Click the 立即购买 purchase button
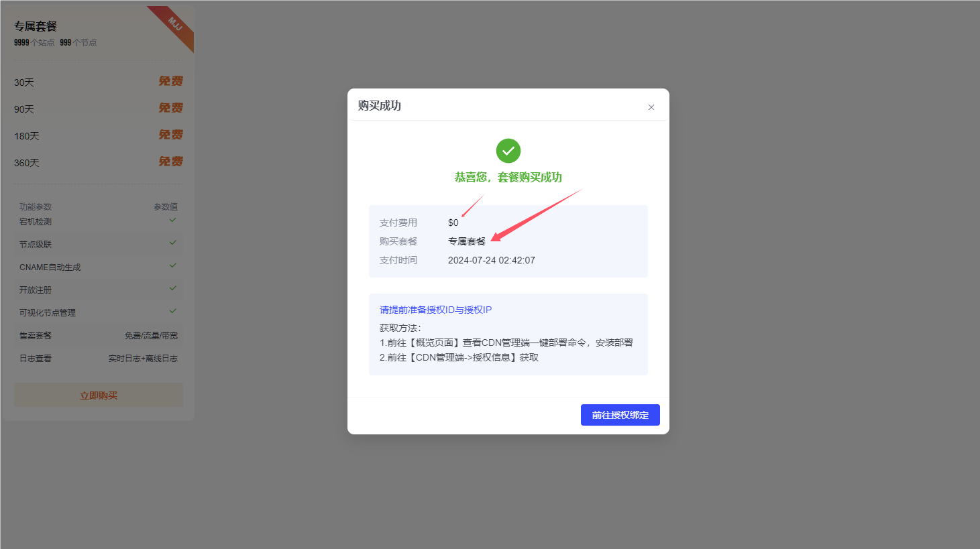 pyautogui.click(x=98, y=394)
